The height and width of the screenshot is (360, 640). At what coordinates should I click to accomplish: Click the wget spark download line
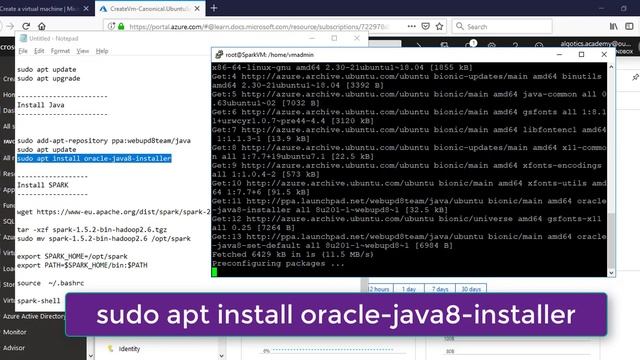click(x=113, y=212)
